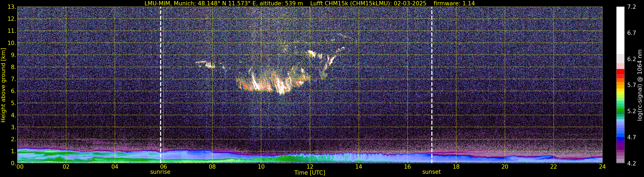Screen dimensions: 644x177
Task: Click the 'altitude: 539 m' text
Action: coord(281,3)
